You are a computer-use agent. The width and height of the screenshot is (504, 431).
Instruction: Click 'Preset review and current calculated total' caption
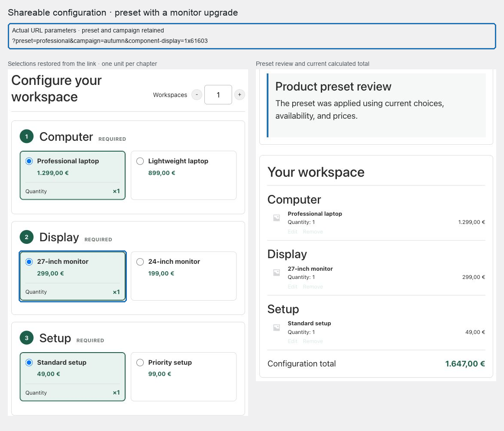(x=313, y=64)
